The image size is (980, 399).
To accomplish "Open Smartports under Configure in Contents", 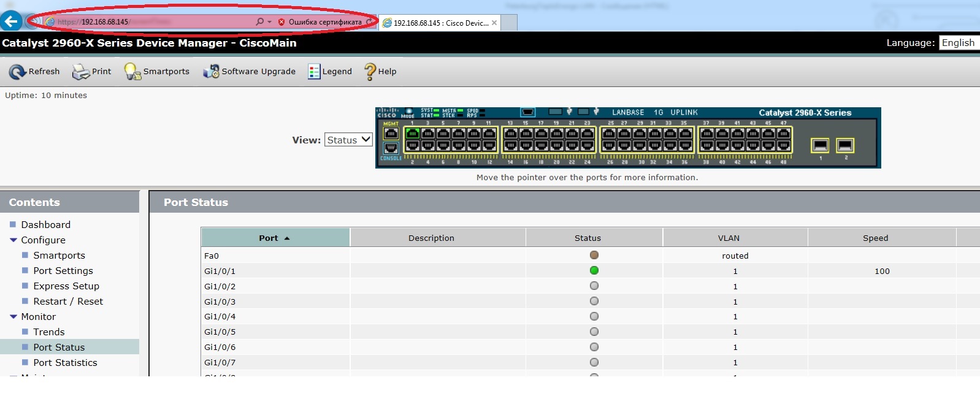I will (59, 256).
